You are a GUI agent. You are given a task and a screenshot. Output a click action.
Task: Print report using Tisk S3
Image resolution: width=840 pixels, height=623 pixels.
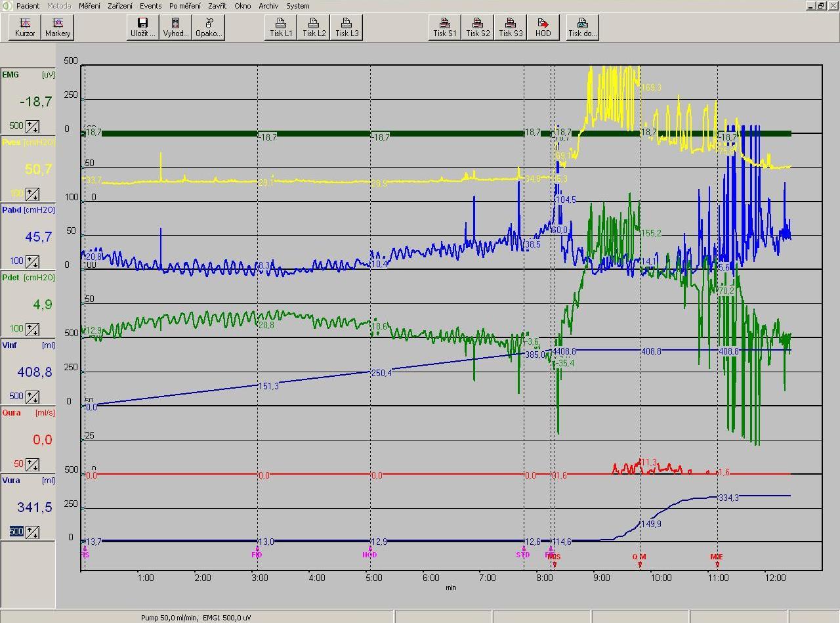(x=511, y=28)
